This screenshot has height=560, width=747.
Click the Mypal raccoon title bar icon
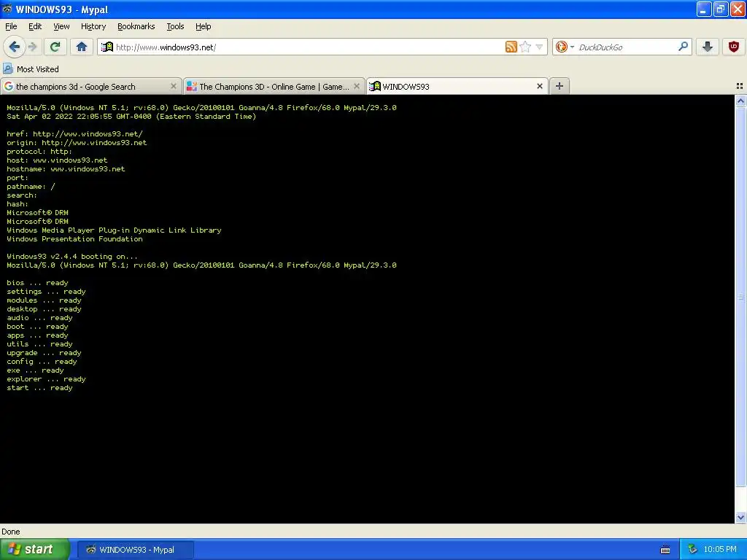click(x=7, y=9)
